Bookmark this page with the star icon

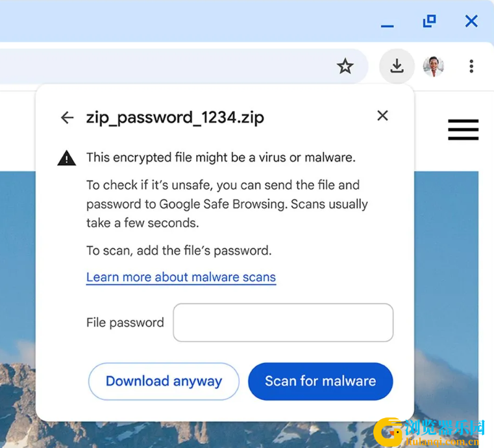click(x=345, y=66)
